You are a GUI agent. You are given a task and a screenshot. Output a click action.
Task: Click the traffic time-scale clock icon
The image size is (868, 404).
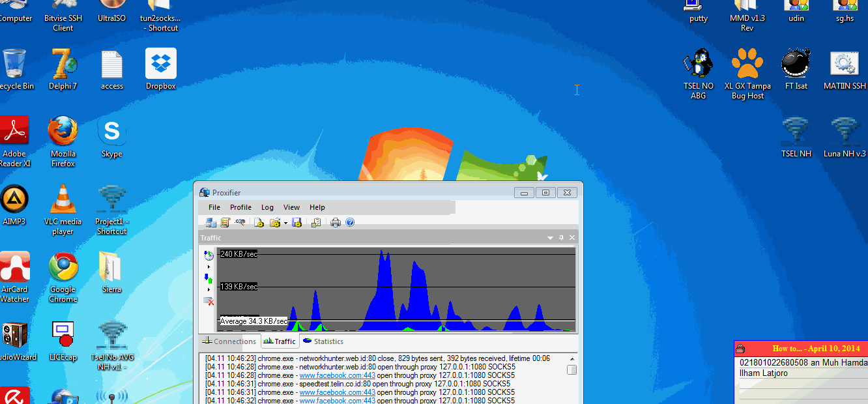(209, 255)
